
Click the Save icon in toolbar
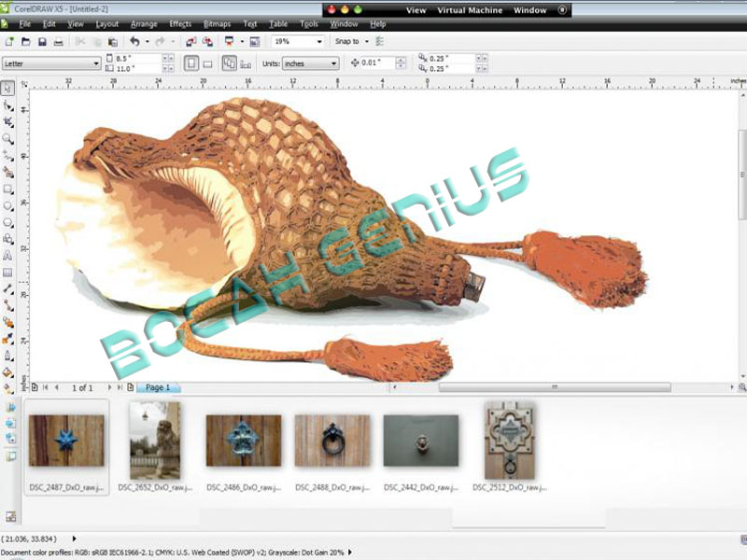point(42,42)
